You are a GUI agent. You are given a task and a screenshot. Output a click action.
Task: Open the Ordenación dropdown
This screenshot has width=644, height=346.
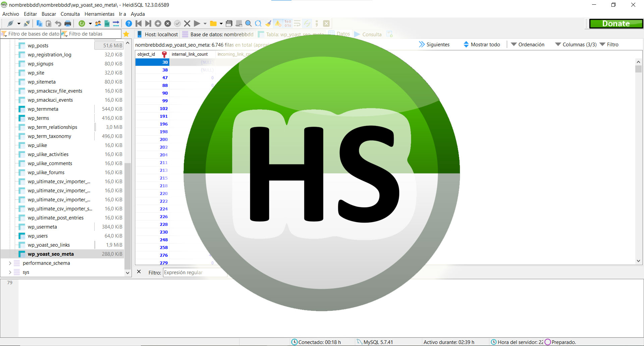(x=531, y=44)
